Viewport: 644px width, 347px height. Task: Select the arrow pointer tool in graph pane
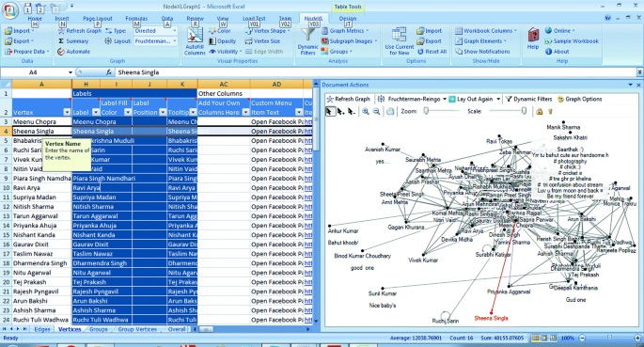click(x=329, y=111)
